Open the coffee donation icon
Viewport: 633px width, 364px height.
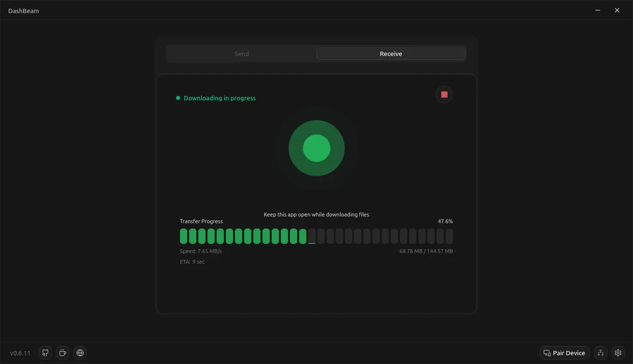coord(62,353)
